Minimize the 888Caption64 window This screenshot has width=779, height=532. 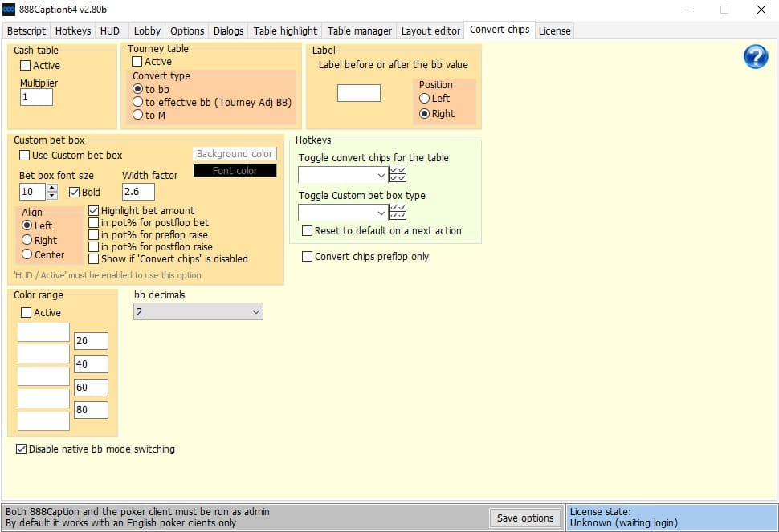[x=688, y=10]
